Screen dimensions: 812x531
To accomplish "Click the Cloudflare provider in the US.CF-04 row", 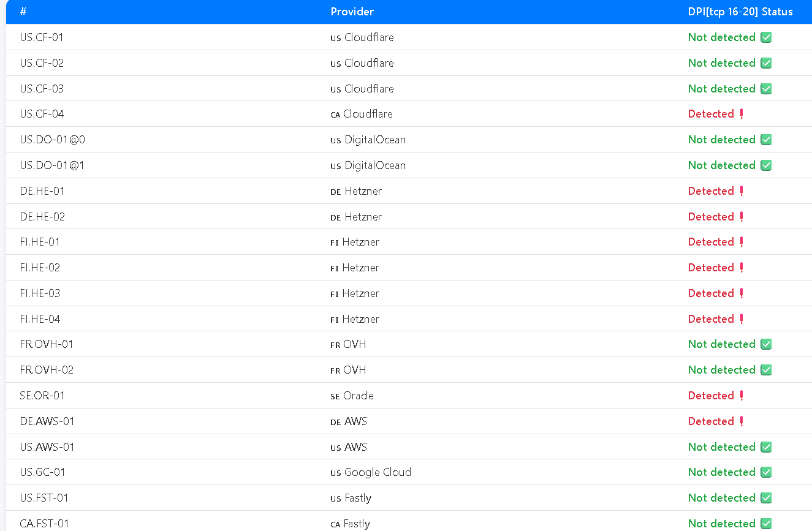I will [x=362, y=114].
